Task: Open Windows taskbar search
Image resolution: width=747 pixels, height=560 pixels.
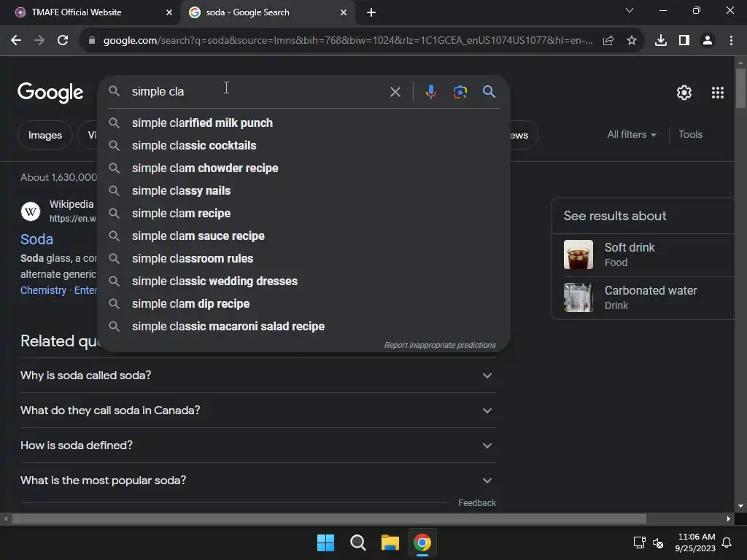Action: pos(357,542)
